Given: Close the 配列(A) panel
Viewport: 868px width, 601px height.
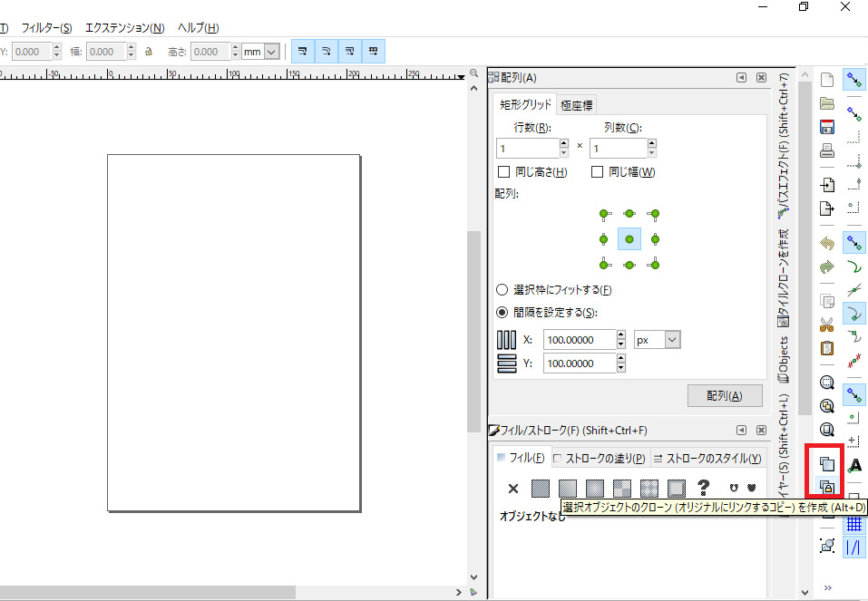Looking at the screenshot, I should (761, 77).
